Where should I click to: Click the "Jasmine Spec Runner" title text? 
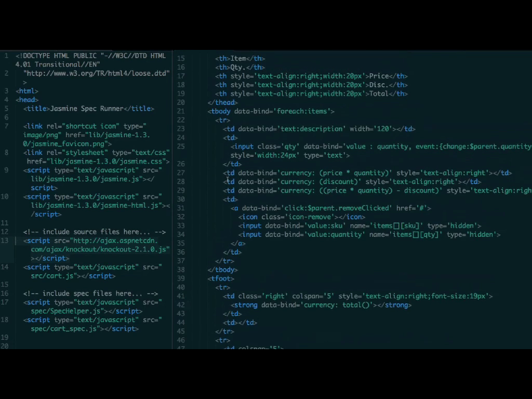[87, 109]
